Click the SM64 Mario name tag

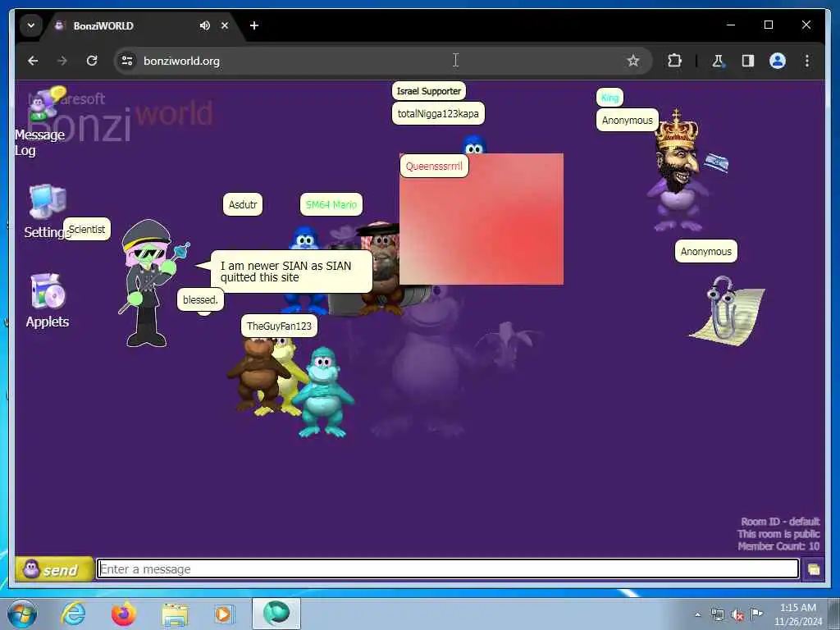[x=331, y=204]
